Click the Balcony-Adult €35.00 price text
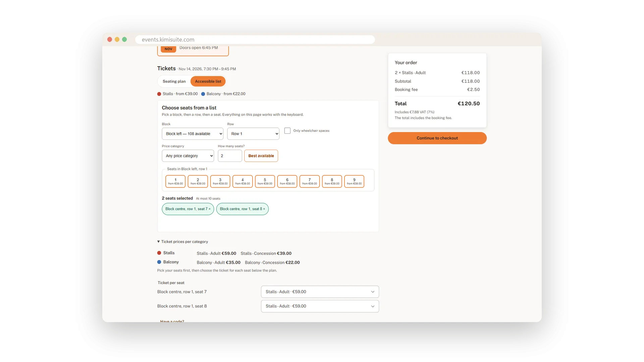 point(218,262)
